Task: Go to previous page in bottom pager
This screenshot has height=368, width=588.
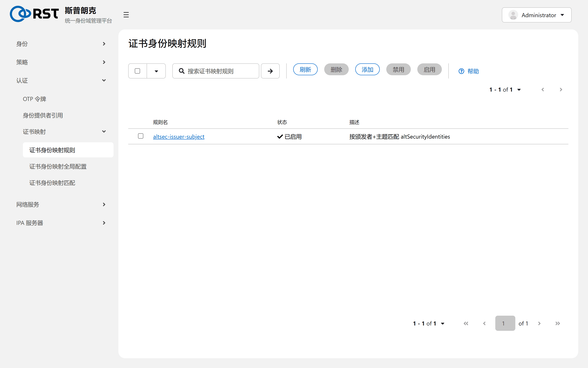Action: click(484, 323)
